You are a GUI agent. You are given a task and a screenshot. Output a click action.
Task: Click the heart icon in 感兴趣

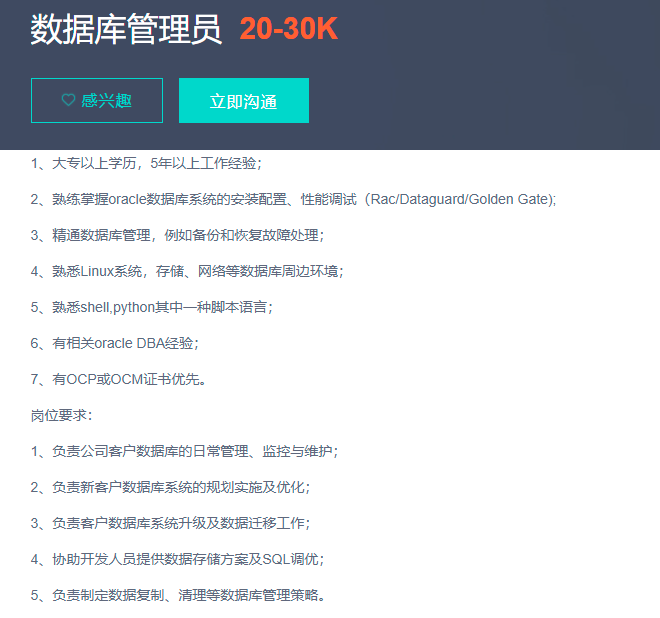[69, 100]
